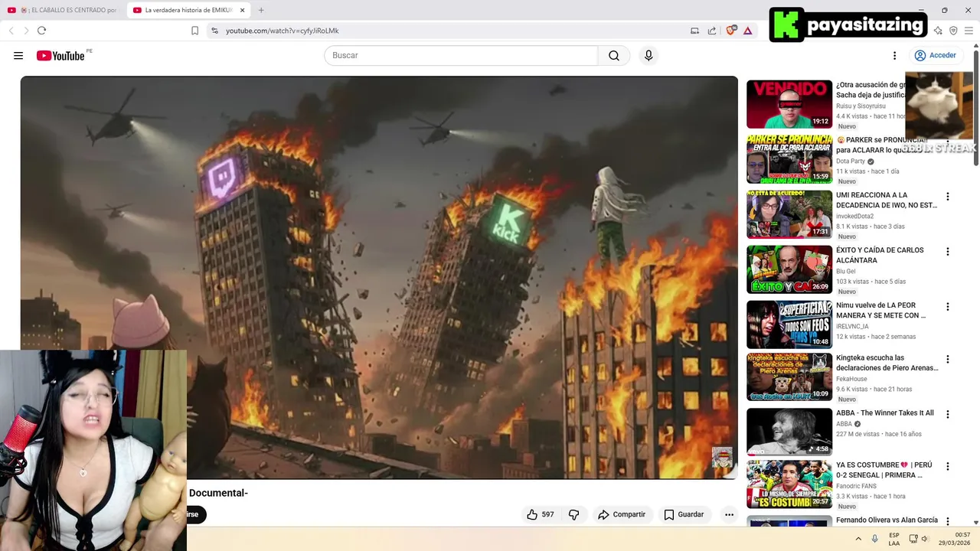The height and width of the screenshot is (551, 980).
Task: Open PARKER se PRONUNCIA video thumbnail
Action: [x=789, y=159]
